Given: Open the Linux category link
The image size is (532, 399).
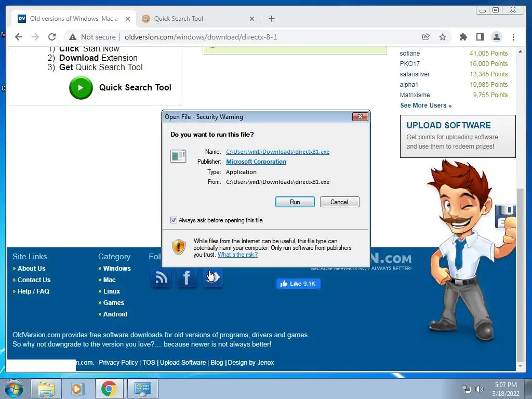Looking at the screenshot, I should [x=112, y=291].
